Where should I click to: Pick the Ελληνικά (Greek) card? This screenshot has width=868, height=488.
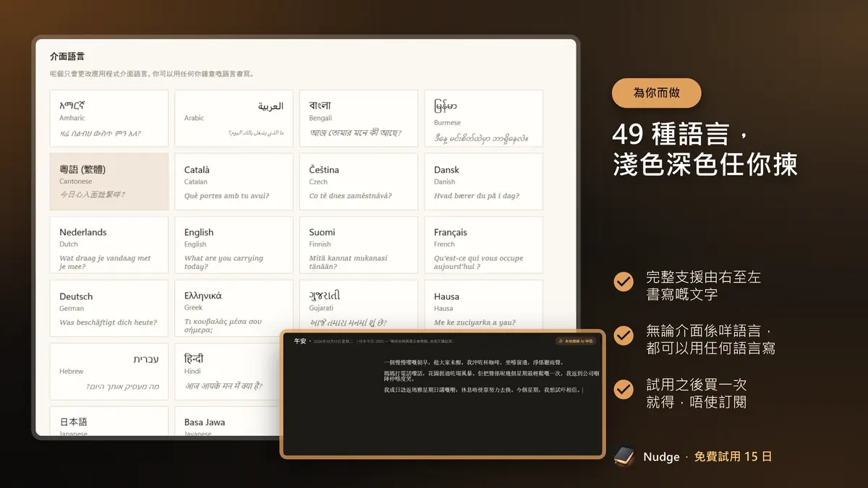[234, 309]
